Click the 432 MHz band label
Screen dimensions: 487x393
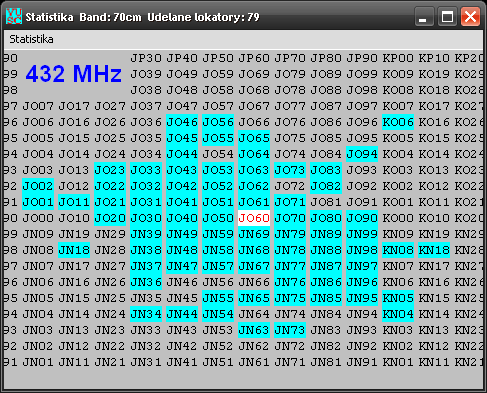[x=74, y=74]
